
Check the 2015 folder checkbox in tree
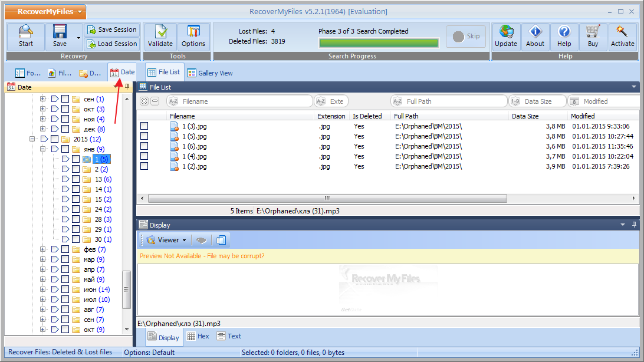(54, 139)
